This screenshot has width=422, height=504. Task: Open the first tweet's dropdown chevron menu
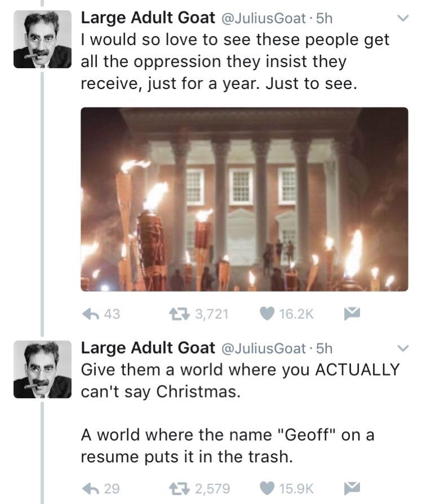(x=403, y=18)
